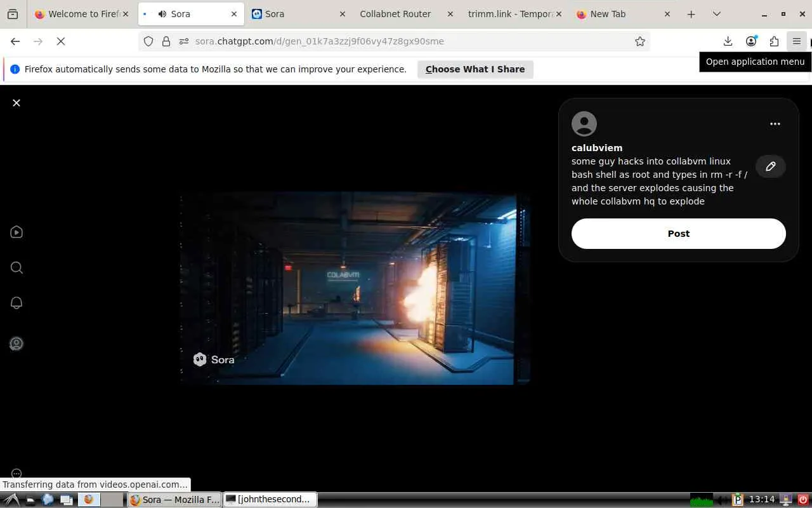This screenshot has width=812, height=508.
Task: Launch the file manager from the taskbar
Action: coord(30,500)
